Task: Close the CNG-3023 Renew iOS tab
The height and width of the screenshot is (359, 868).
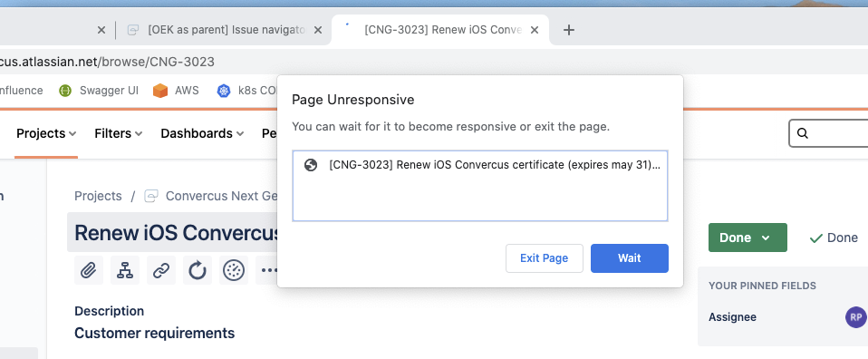Action: [535, 30]
